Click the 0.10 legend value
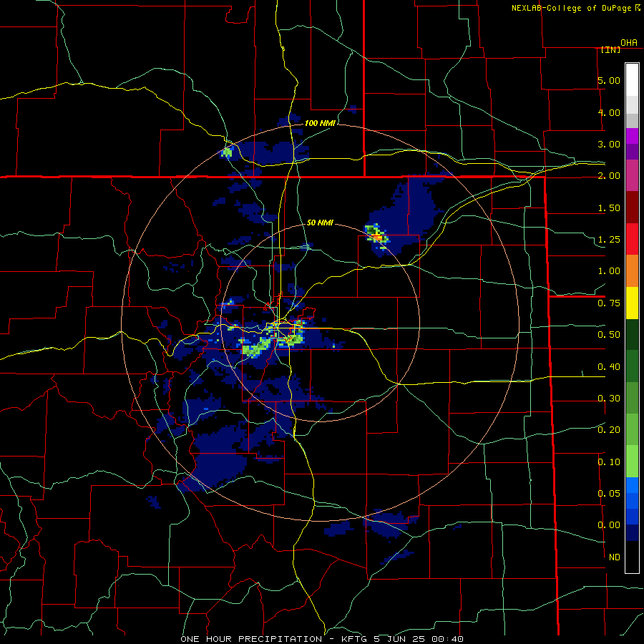Viewport: 644px width, 644px height. pos(609,462)
